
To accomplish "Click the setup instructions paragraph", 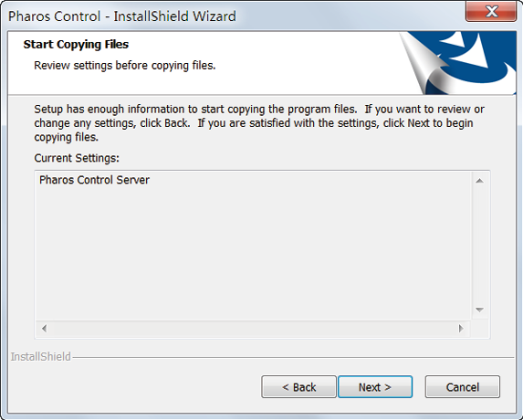I will pyautogui.click(x=259, y=123).
